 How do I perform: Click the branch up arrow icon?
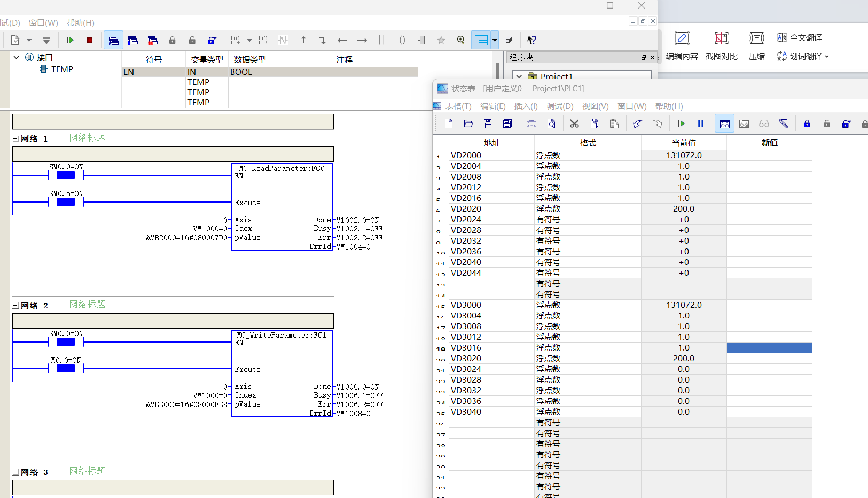coord(303,40)
